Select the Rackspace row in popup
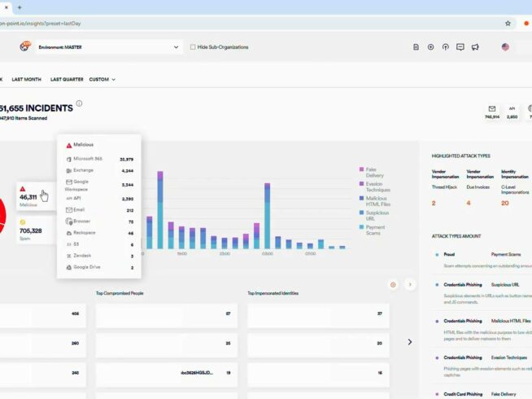 pos(99,233)
